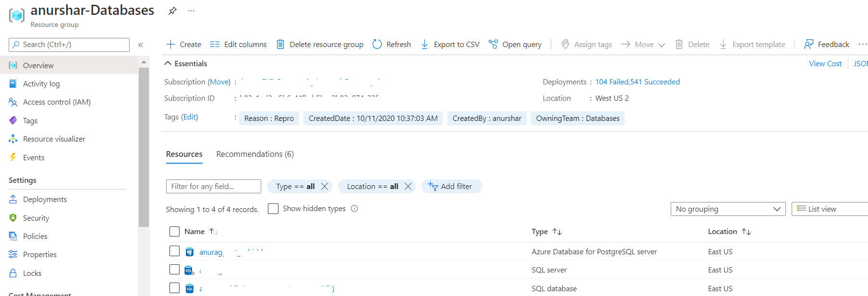
Task: Switch to the Resources tab
Action: point(184,154)
